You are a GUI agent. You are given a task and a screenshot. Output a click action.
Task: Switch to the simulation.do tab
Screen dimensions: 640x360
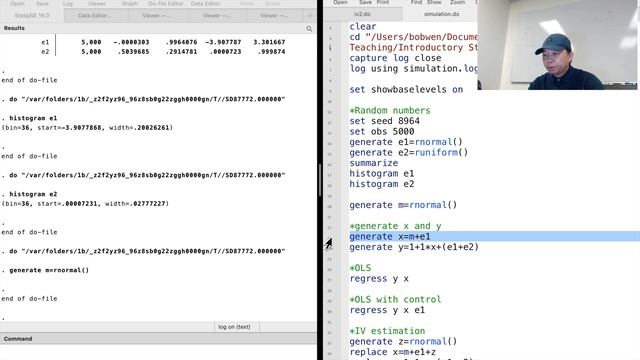tap(441, 14)
